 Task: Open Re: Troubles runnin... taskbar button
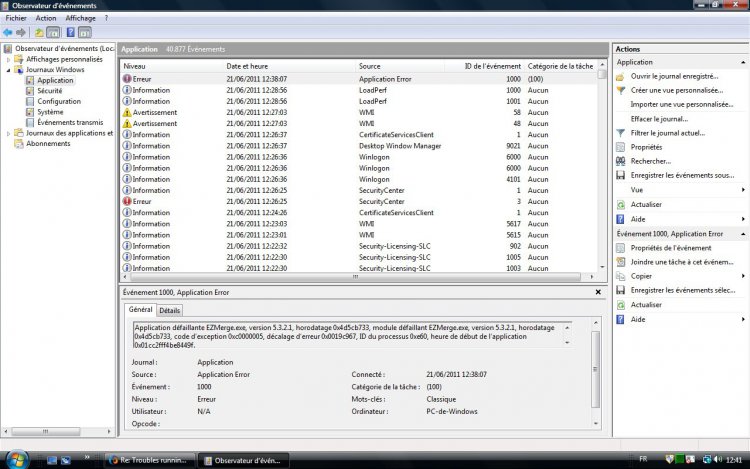150,460
